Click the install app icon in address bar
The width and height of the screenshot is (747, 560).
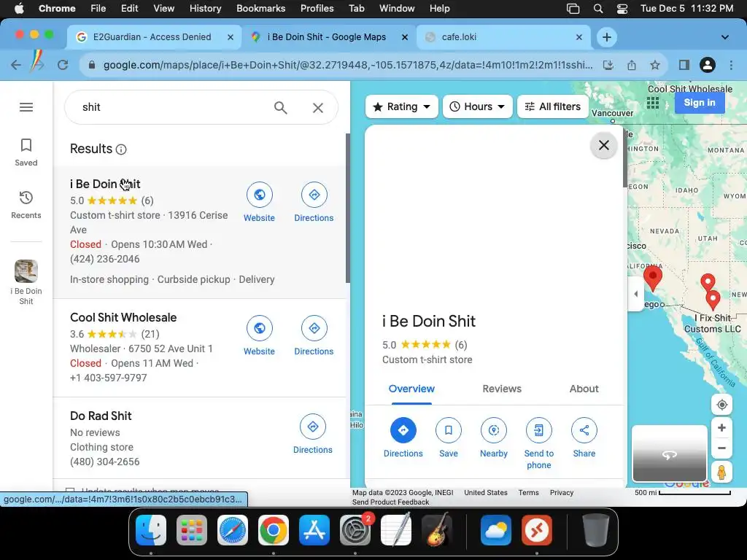click(608, 65)
